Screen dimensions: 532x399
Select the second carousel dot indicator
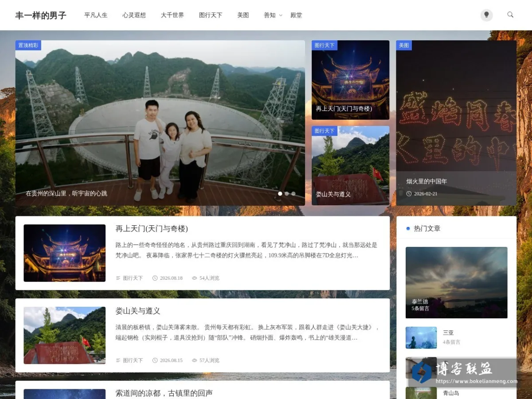pos(287,194)
